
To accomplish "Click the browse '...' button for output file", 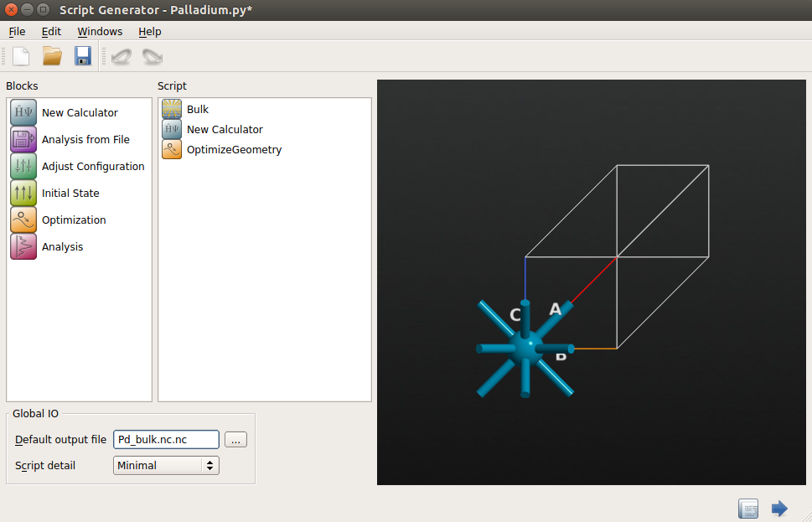I will coord(235,440).
